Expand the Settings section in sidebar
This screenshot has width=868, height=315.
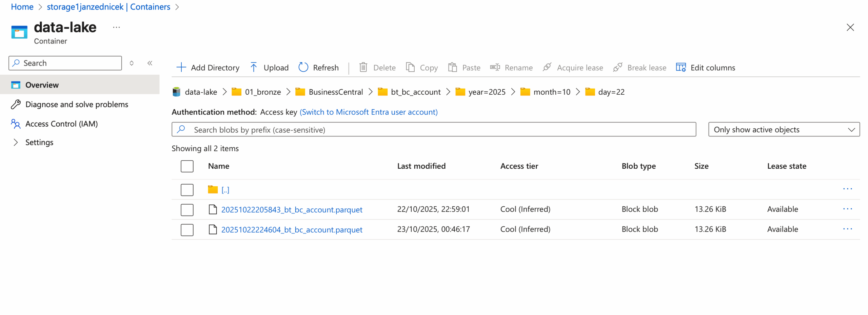(x=16, y=142)
